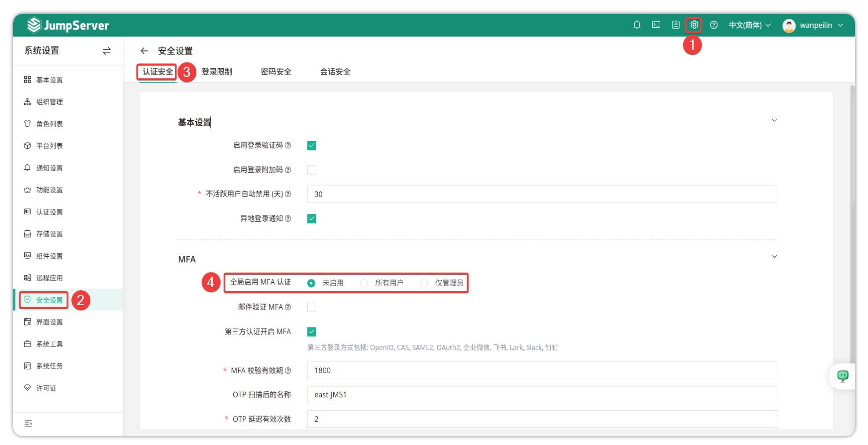
Task: Collapse sidebar using bottom-left menu icon
Action: click(28, 423)
